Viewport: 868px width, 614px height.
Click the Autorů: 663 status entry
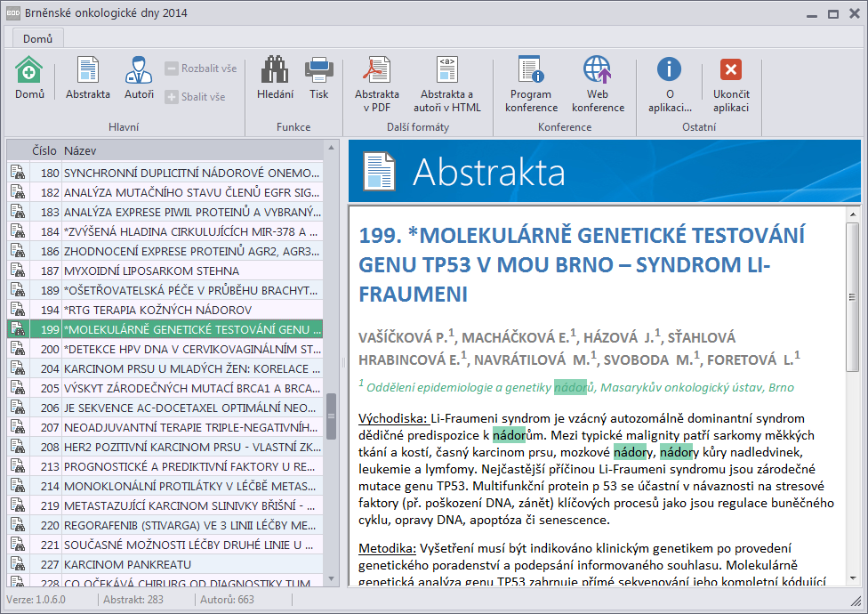[x=227, y=600]
